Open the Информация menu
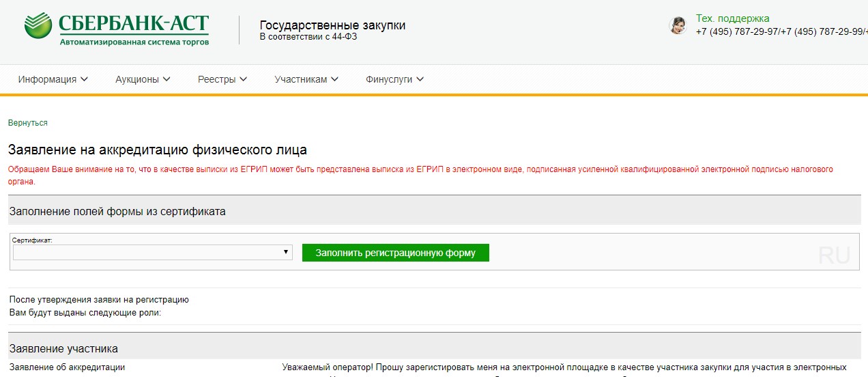 [x=53, y=79]
